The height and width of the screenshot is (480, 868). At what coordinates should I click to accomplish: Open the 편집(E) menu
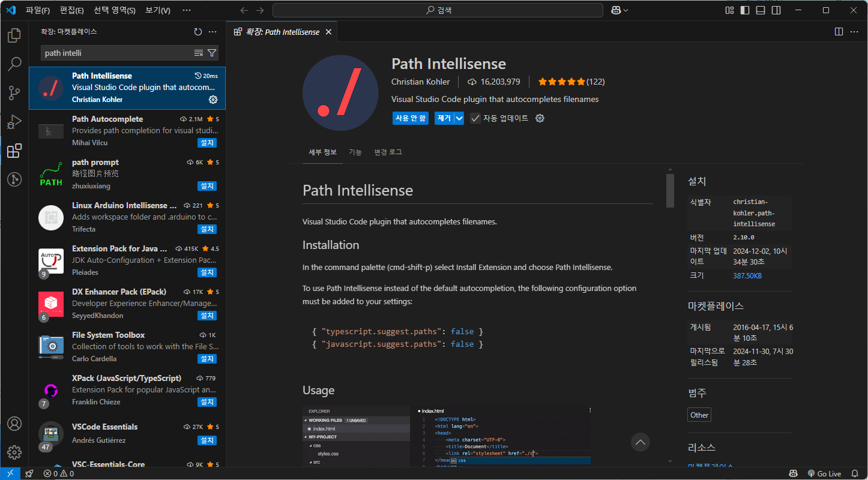pos(72,10)
